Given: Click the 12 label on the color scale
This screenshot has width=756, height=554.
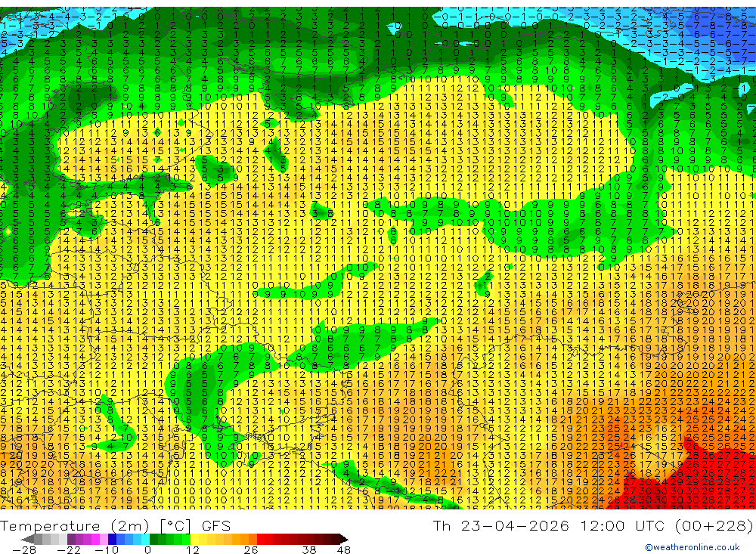Looking at the screenshot, I should click(x=192, y=549).
